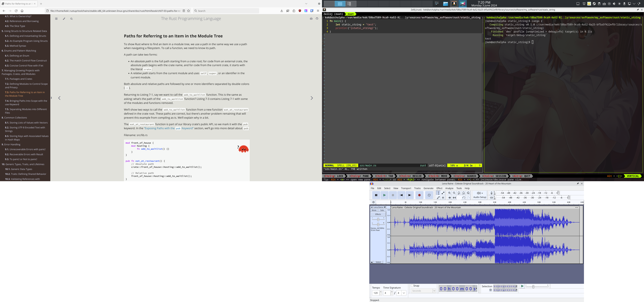Open the Audio Setup dropdown
Image resolution: width=644 pixels, height=302 pixels.
pyautogui.click(x=479, y=195)
